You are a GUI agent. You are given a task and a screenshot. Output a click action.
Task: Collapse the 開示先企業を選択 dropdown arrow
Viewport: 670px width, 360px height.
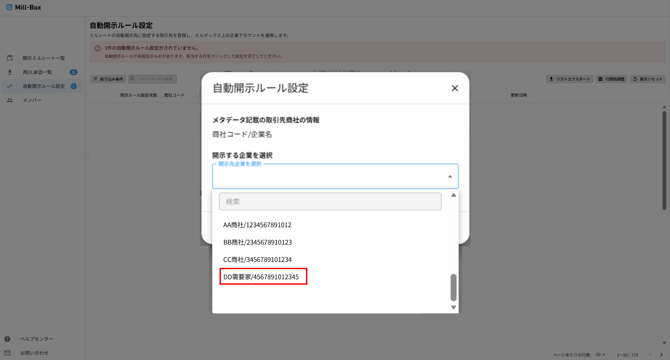click(450, 176)
